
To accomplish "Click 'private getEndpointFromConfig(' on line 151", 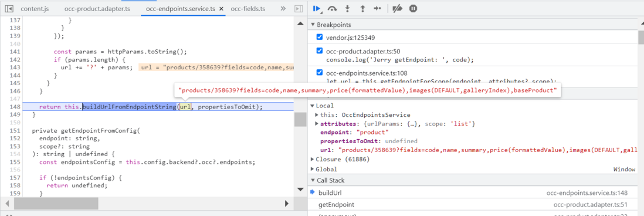I will point(86,131).
